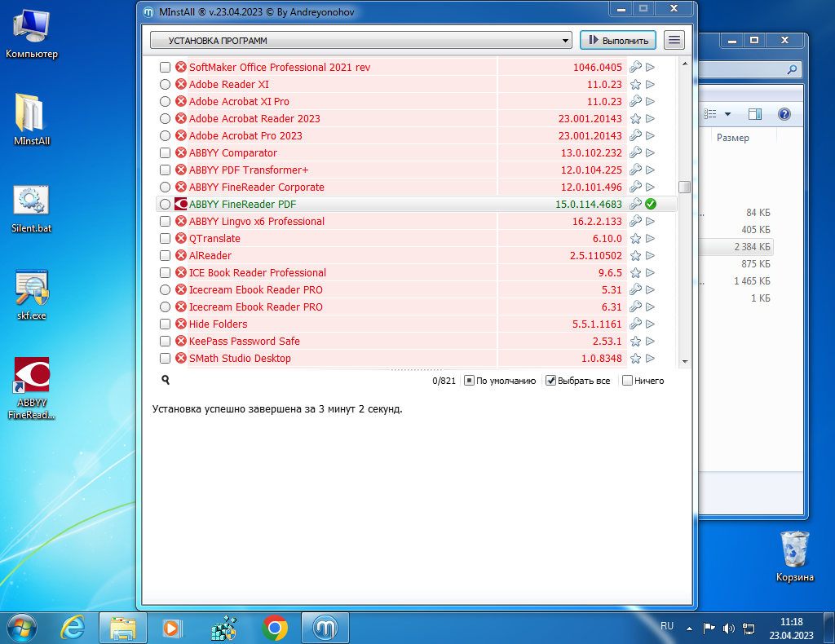This screenshot has height=644, width=835.
Task: Select the Silent.bat desktop icon
Action: point(32,210)
